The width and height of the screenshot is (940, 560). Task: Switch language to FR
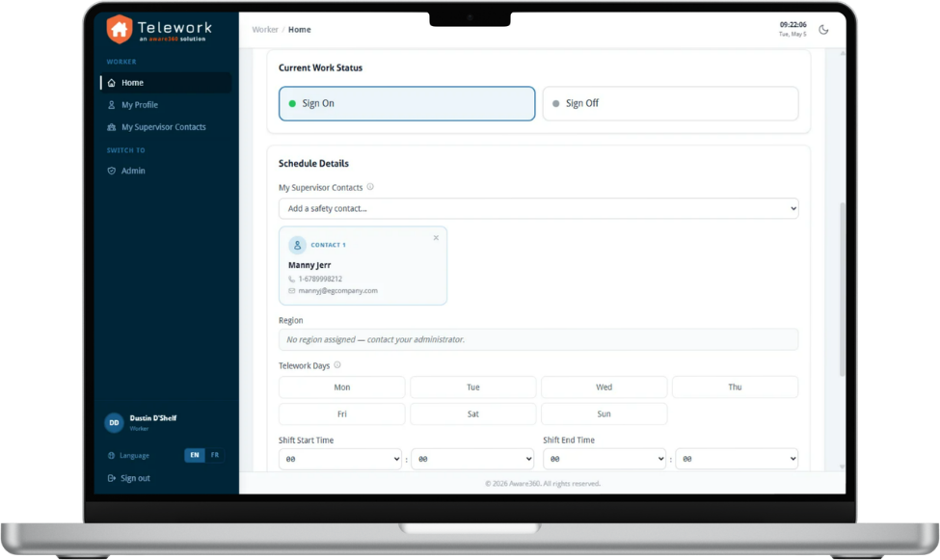[x=215, y=455]
